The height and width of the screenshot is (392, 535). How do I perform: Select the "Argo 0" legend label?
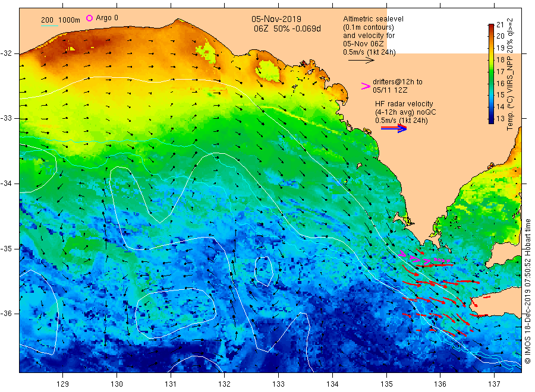[x=107, y=18]
